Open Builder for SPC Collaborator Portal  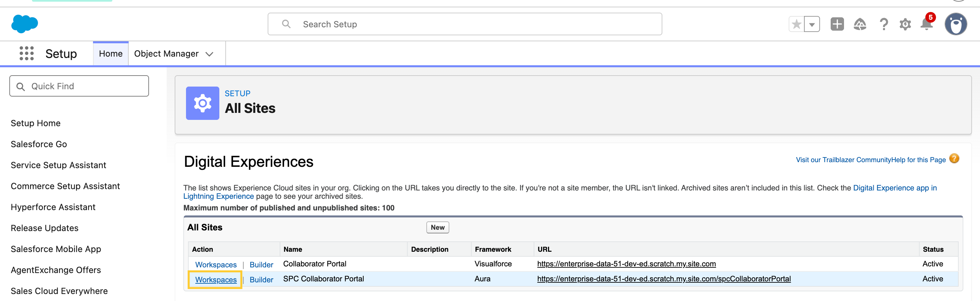point(261,279)
